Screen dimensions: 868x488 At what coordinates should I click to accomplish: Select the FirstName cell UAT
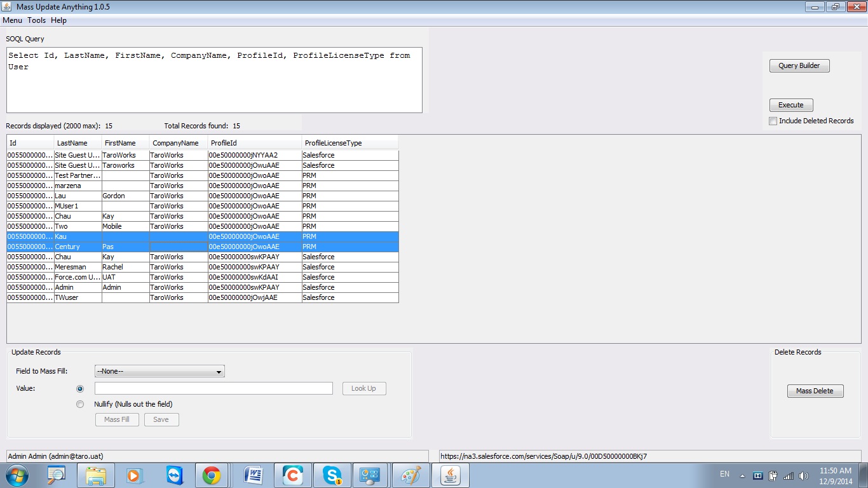coord(126,277)
